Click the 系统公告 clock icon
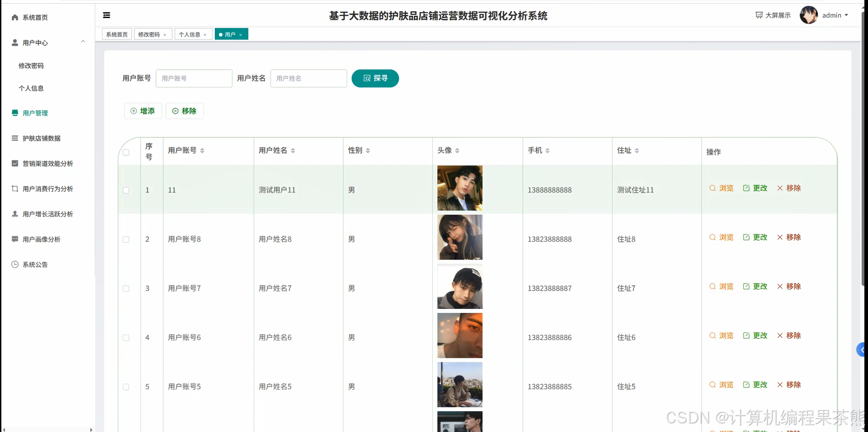This screenshot has width=868, height=432. click(15, 264)
